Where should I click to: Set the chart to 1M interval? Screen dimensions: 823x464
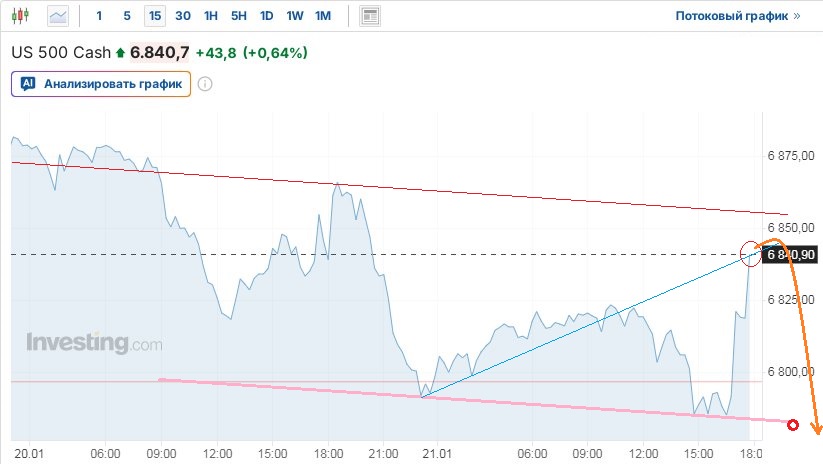coord(322,16)
